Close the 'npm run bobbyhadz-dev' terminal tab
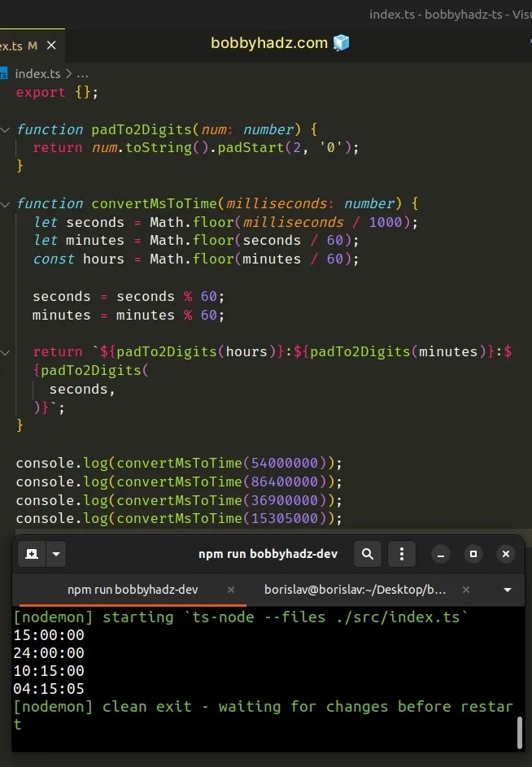 tap(230, 590)
